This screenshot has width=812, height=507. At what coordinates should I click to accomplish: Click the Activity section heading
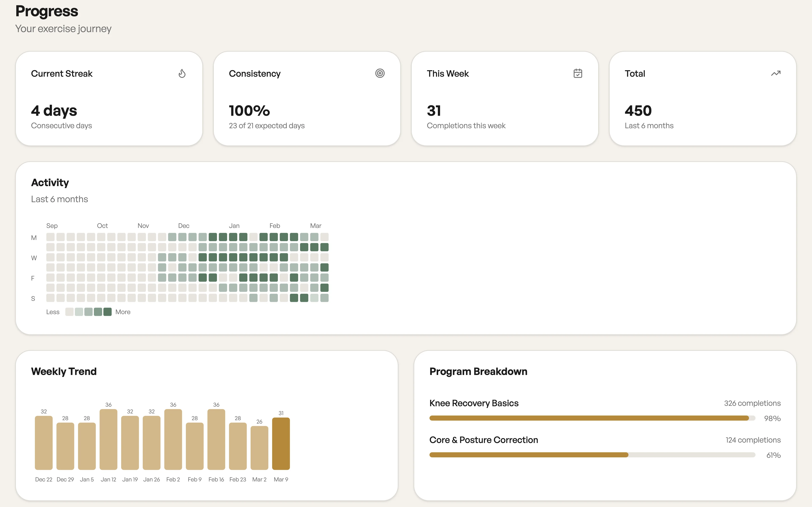50,182
